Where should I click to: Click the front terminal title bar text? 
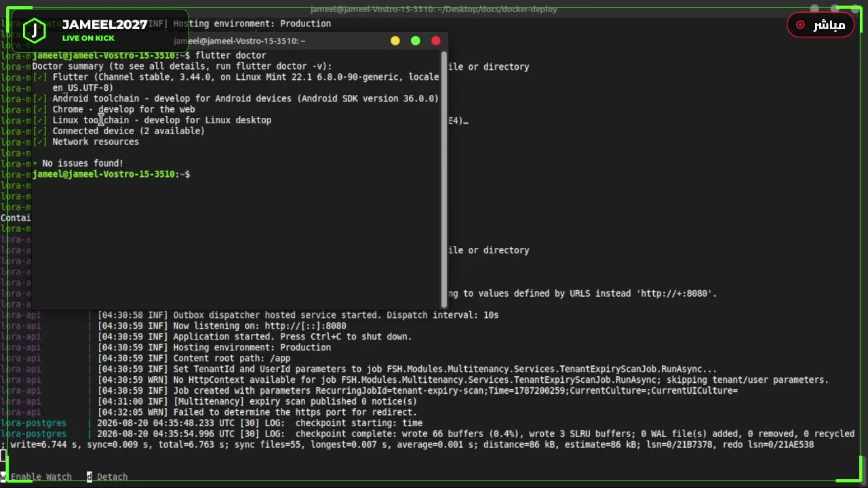(239, 41)
